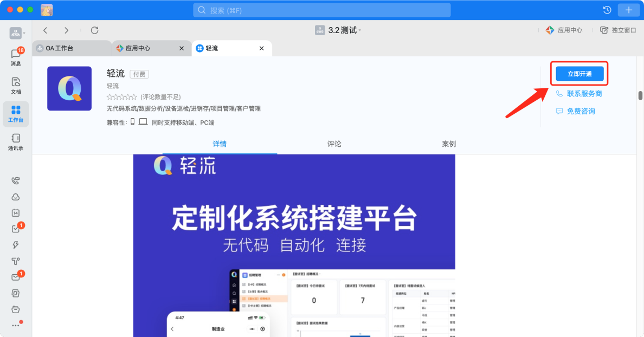Open the Messages (消息) sidebar icon
Image resolution: width=644 pixels, height=337 pixels.
click(x=16, y=57)
